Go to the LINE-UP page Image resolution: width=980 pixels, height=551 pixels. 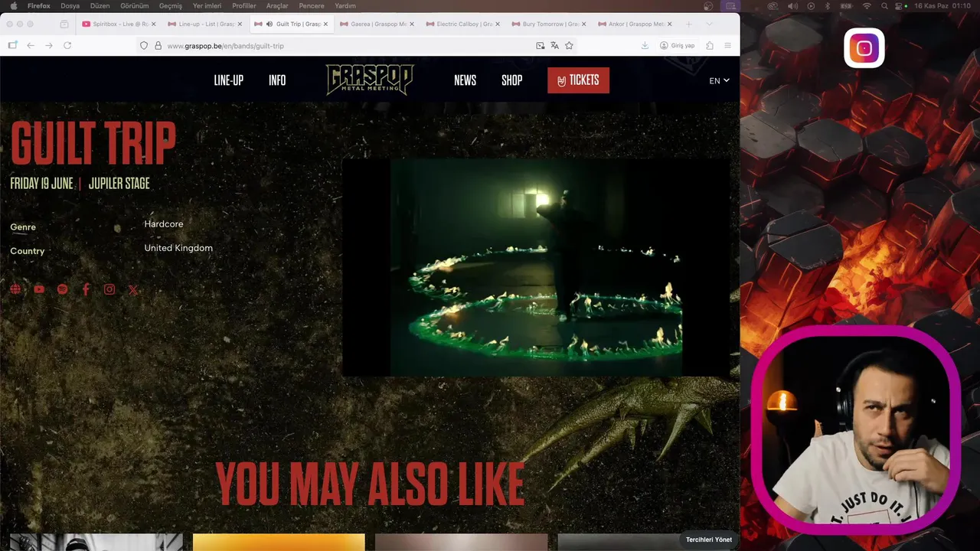(x=228, y=80)
